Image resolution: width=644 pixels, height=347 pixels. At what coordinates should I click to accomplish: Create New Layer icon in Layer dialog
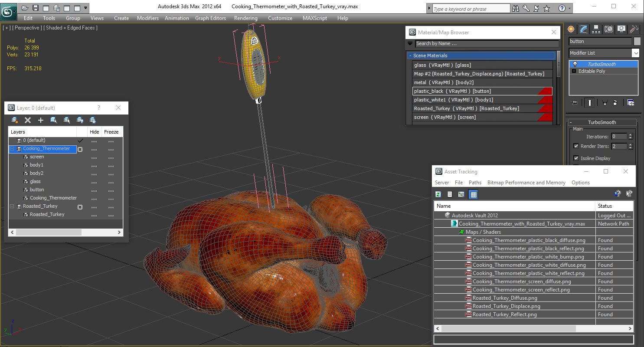pyautogui.click(x=15, y=120)
